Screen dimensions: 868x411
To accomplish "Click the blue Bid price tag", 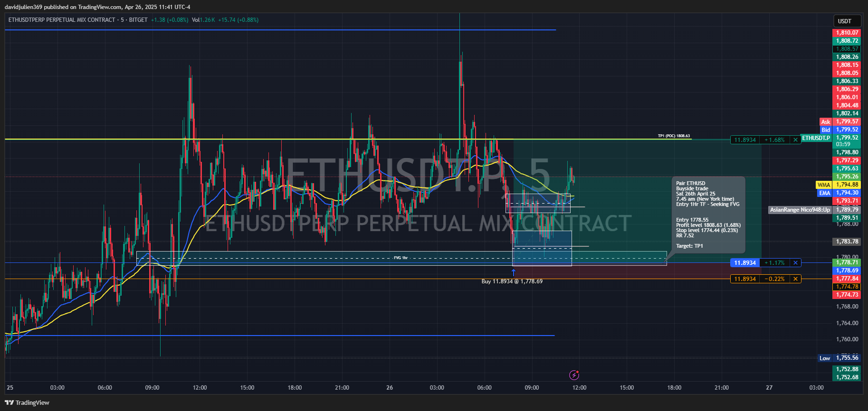I will point(826,130).
